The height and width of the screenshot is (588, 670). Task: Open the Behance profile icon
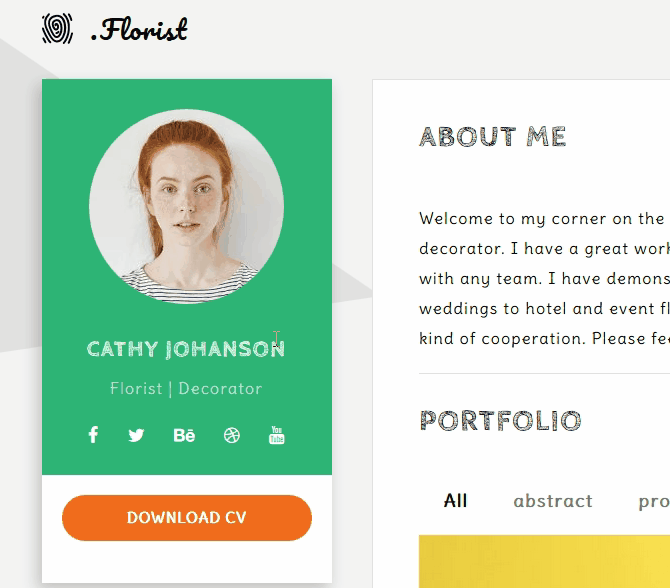coord(184,435)
